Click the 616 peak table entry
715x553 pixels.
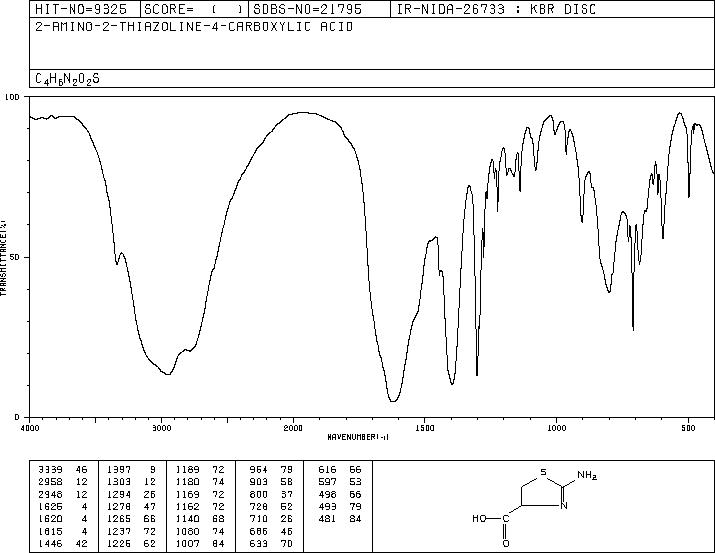pyautogui.click(x=340, y=469)
